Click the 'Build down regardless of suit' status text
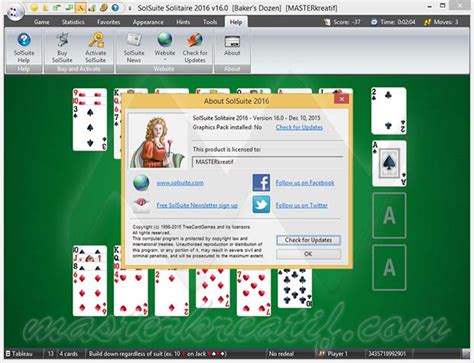The width and height of the screenshot is (474, 363). (157, 354)
